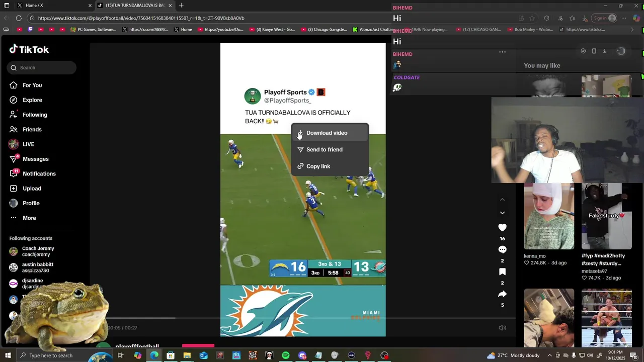Open the Fake sturdy video thumbnail

point(607,216)
